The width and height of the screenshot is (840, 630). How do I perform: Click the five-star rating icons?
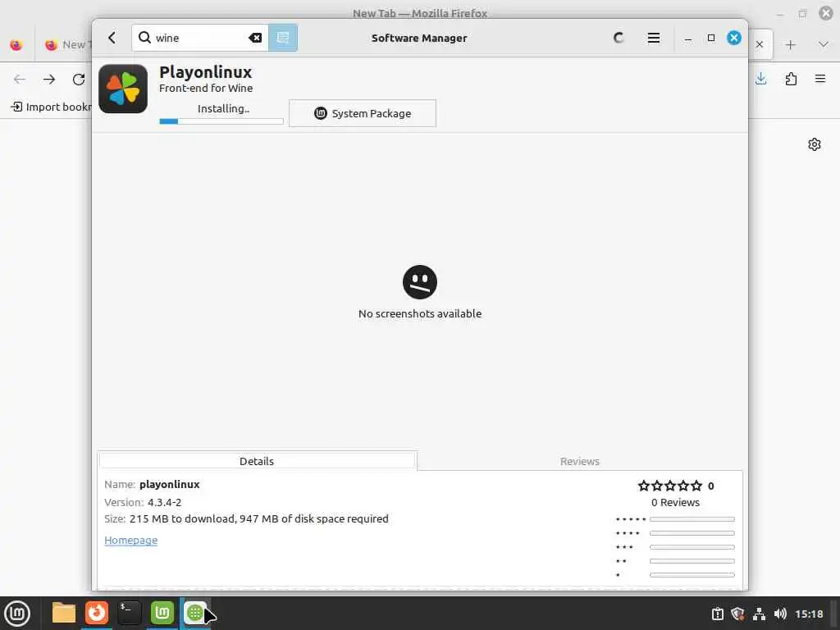point(669,486)
